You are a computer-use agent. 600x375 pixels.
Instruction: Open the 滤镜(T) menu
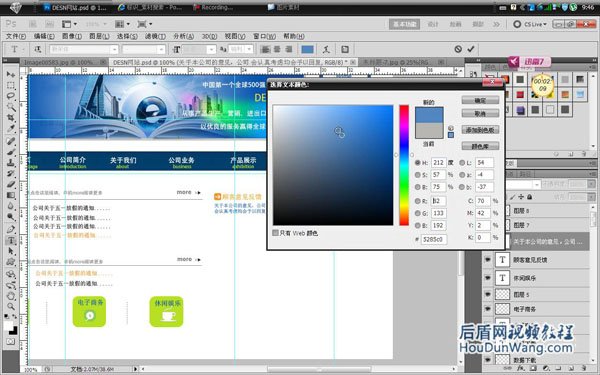(x=155, y=36)
